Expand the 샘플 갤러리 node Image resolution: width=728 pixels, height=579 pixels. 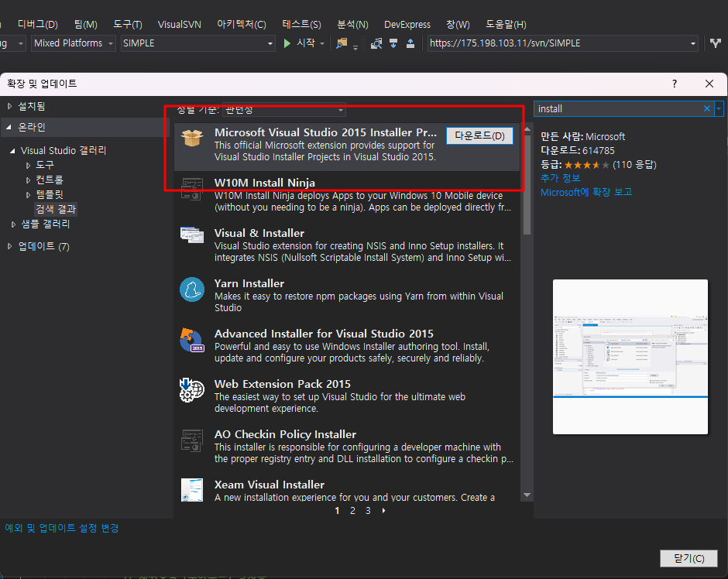(13, 224)
